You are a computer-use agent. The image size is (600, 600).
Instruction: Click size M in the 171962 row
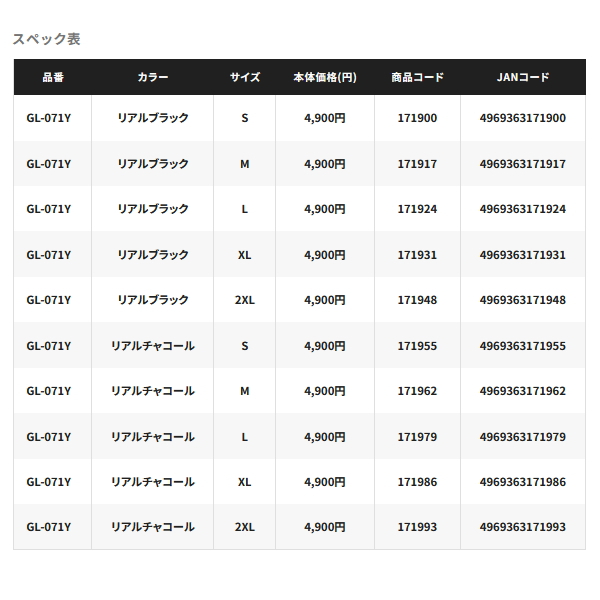pyautogui.click(x=245, y=391)
